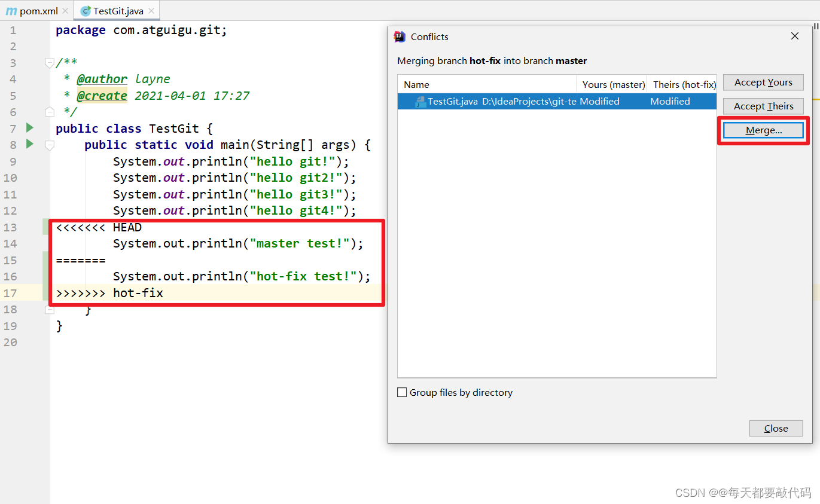Viewport: 820px width, 504px height.
Task: Collapse the javadoc comment using its fold arrow
Action: 50,62
